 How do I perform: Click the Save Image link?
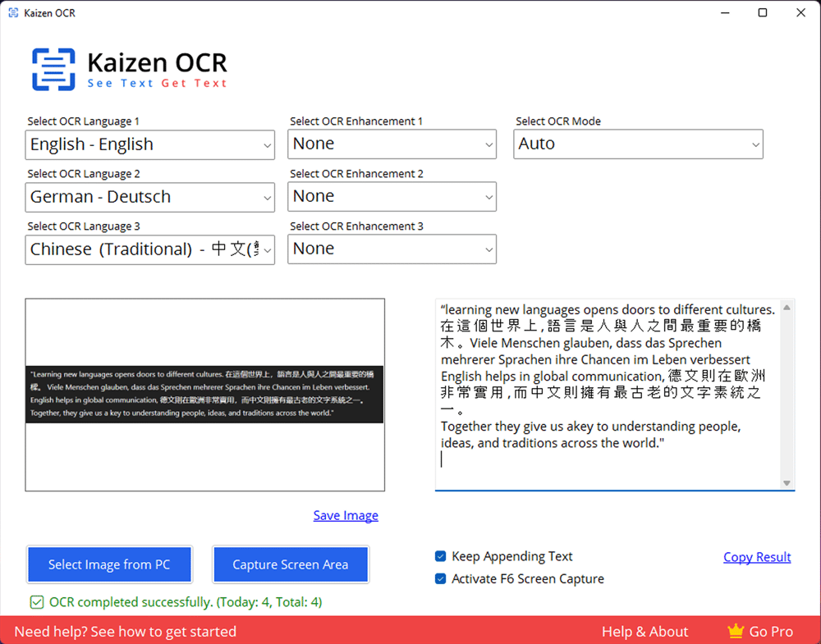(346, 515)
